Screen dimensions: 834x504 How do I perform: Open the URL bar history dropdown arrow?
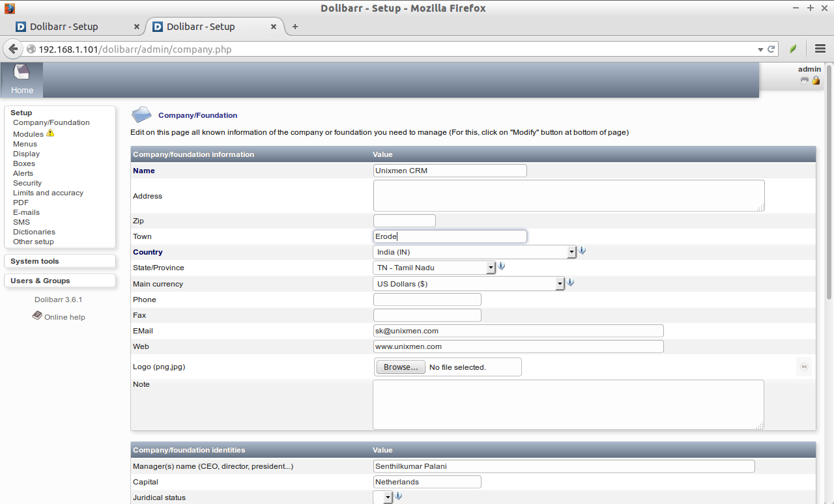tap(760, 49)
